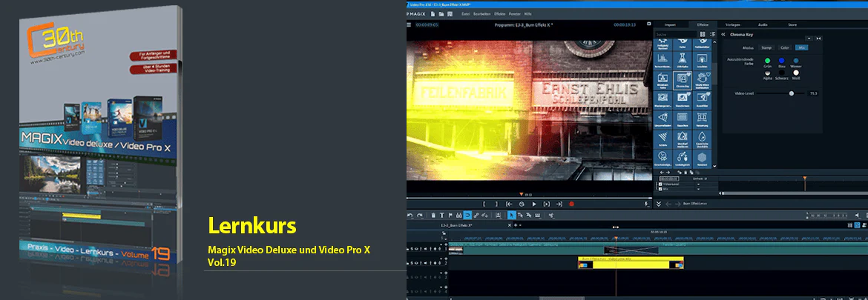Switch to the Vorlagen tab

click(733, 25)
